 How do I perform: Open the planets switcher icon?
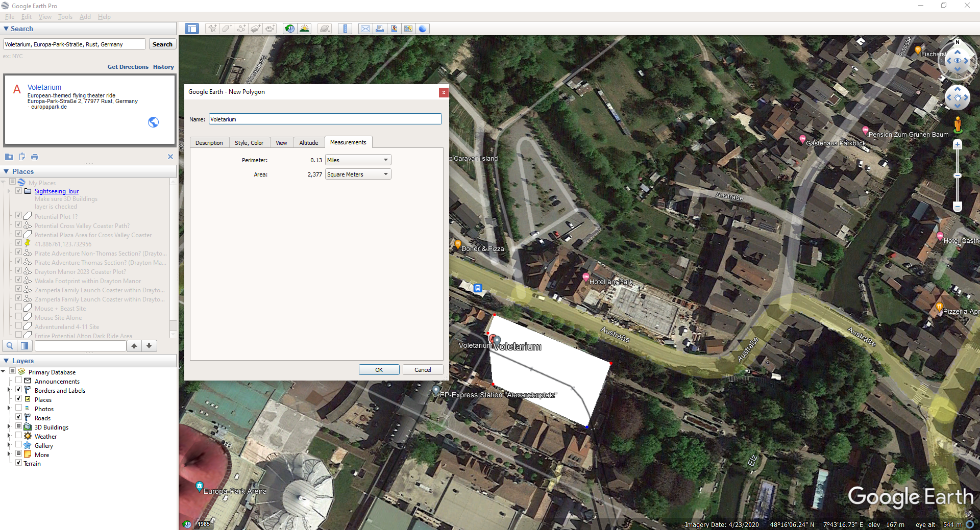[x=325, y=29]
